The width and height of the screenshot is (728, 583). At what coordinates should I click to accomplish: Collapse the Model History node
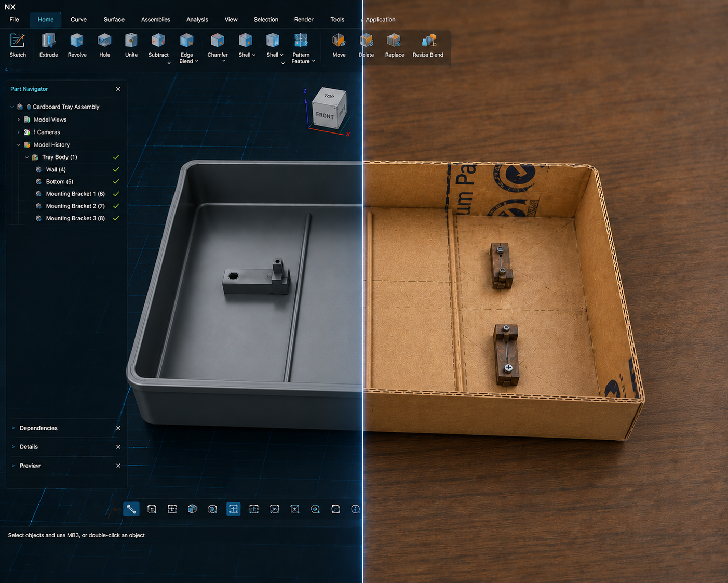coord(19,145)
